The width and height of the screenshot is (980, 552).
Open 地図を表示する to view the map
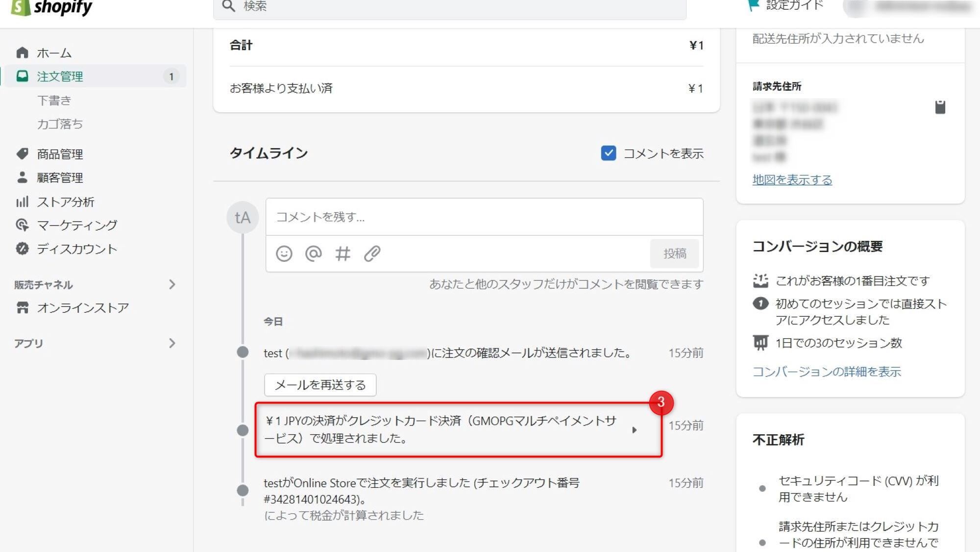792,180
